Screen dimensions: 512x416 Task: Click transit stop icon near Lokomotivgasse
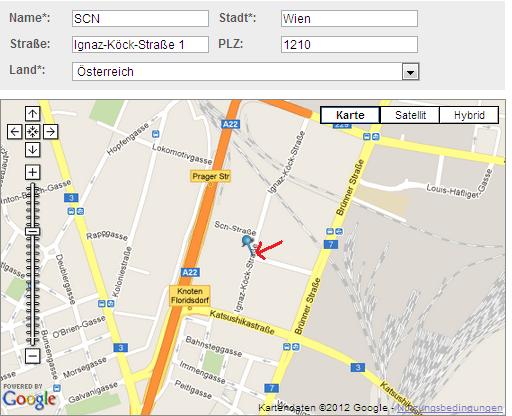click(x=155, y=134)
